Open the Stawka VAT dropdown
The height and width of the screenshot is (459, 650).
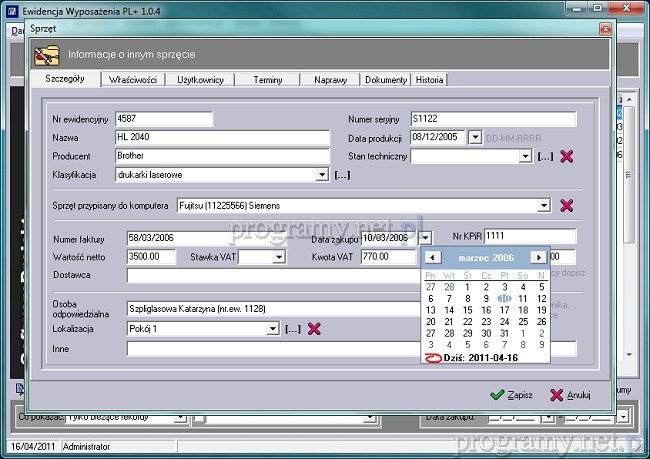(x=279, y=257)
